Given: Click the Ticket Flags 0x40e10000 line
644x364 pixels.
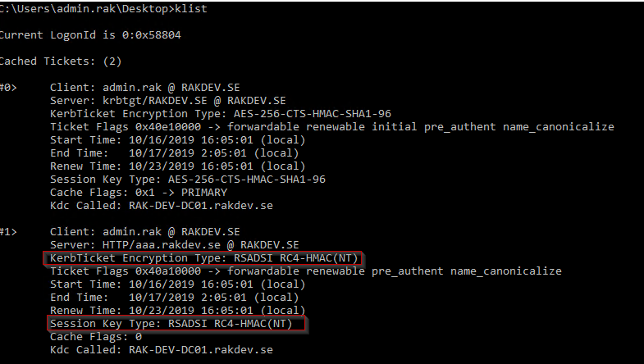Looking at the screenshot, I should tap(331, 126).
